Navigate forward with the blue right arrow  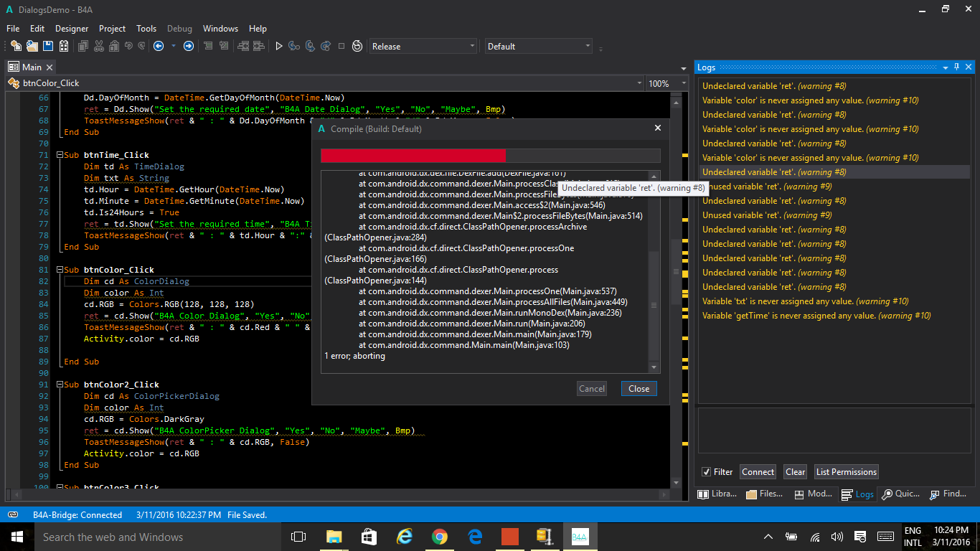pos(189,46)
